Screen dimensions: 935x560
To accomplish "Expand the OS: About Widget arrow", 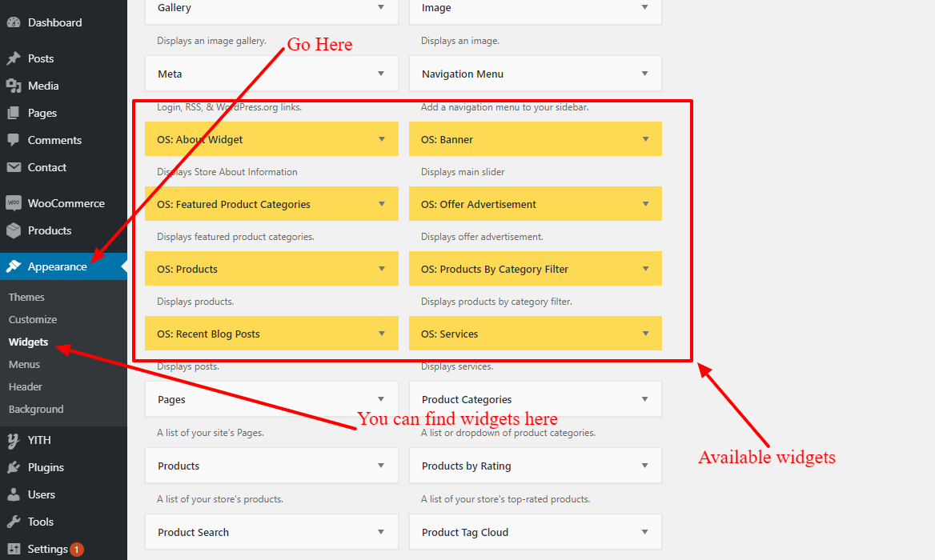I will [382, 139].
